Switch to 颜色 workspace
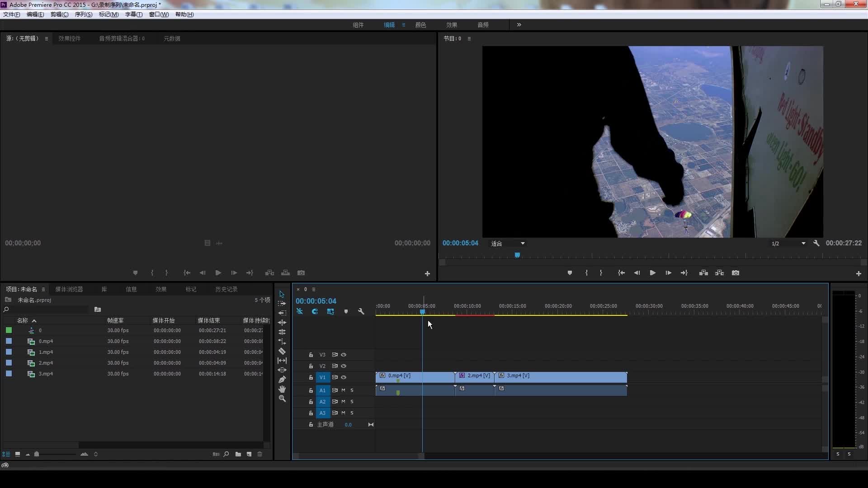Viewport: 868px width, 488px height. click(421, 25)
